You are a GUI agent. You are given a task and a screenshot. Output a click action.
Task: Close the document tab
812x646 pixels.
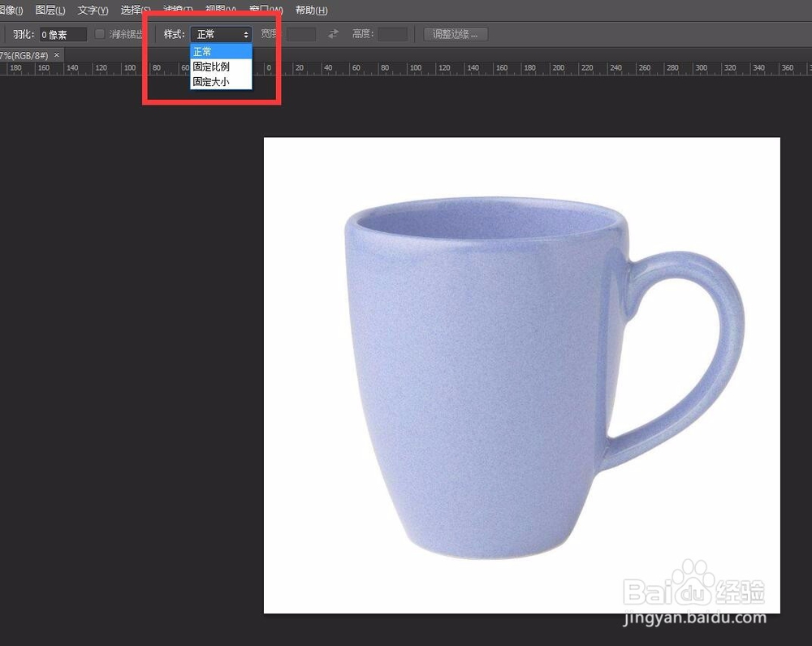coord(57,55)
